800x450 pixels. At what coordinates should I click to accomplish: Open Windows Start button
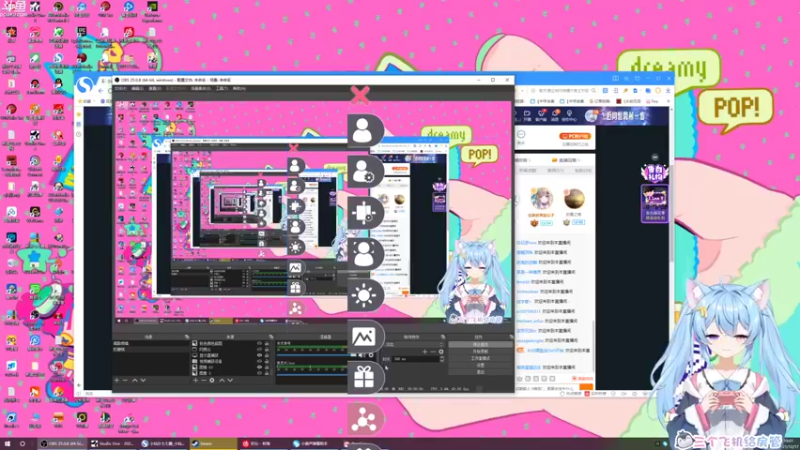pos(7,444)
